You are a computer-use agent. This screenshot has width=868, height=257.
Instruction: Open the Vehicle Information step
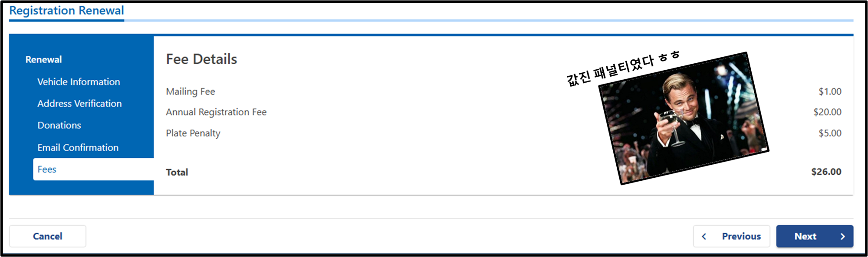click(x=79, y=81)
